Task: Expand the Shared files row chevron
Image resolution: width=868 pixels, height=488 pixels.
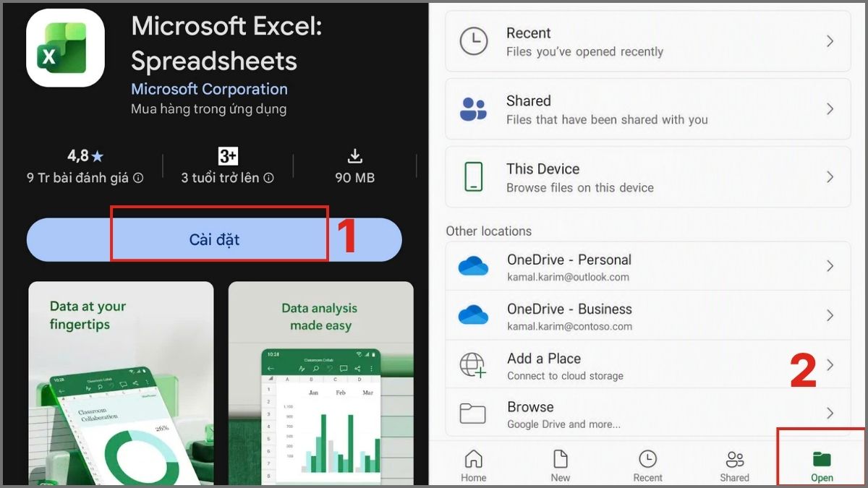Action: pos(830,109)
